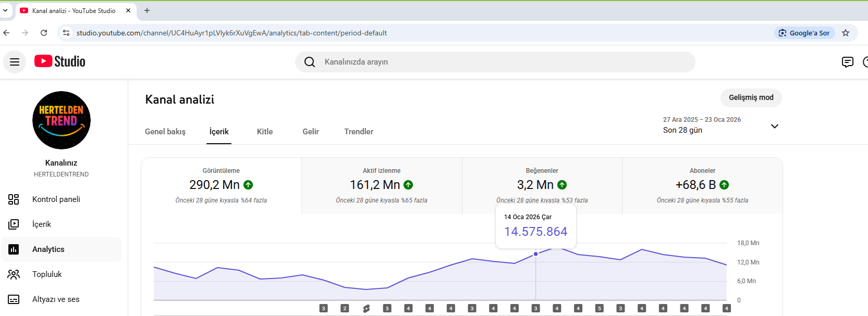
Task: Open the feedback message icon
Action: 848,62
